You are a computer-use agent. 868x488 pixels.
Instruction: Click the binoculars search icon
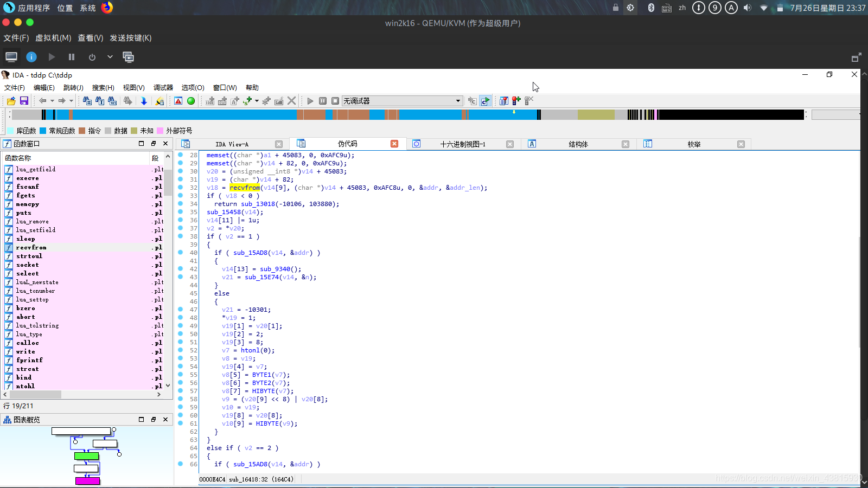pyautogui.click(x=87, y=101)
